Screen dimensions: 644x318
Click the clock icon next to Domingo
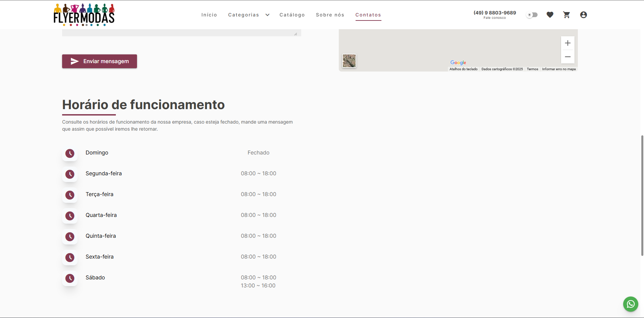coord(70,153)
